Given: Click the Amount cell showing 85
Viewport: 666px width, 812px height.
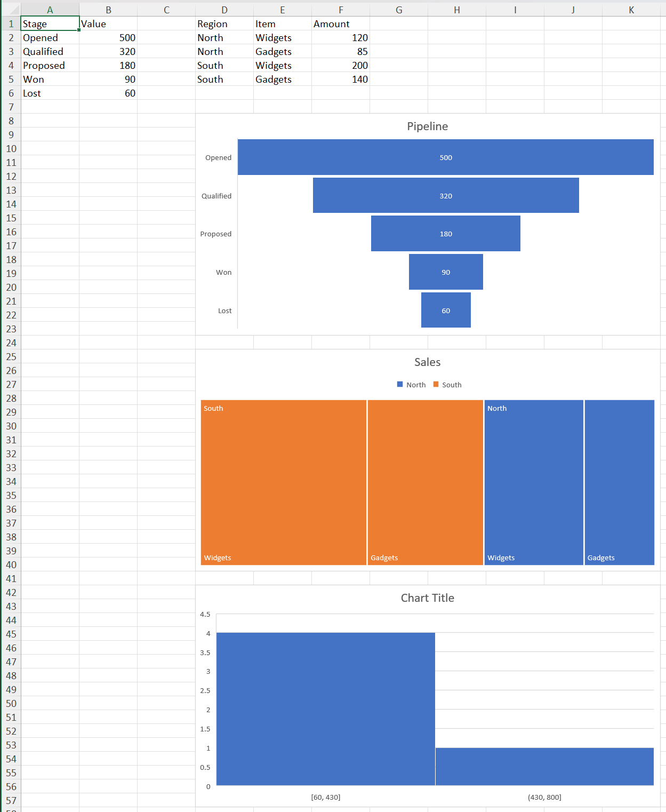Looking at the screenshot, I should click(x=341, y=51).
